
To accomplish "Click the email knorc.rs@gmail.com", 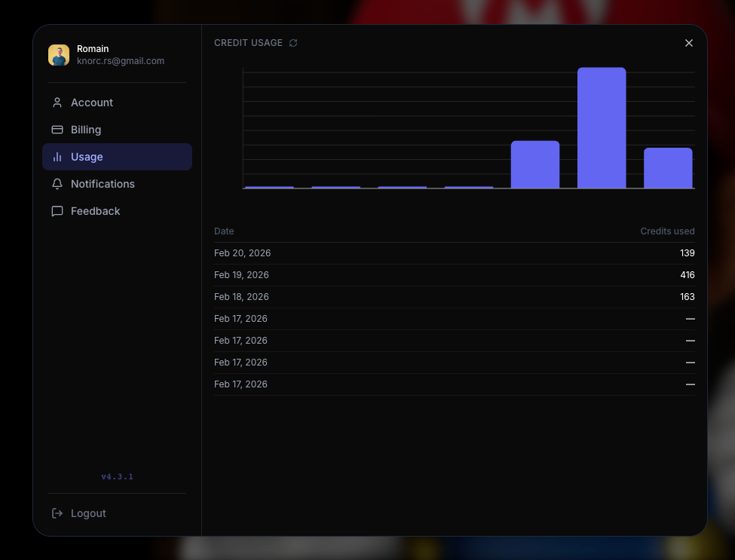I will [x=121, y=61].
